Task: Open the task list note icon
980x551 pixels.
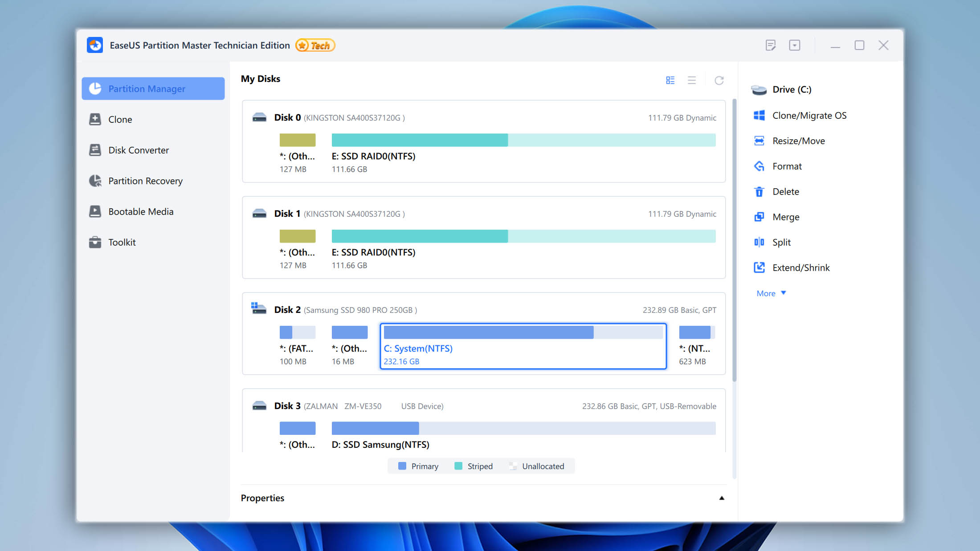Action: [771, 45]
